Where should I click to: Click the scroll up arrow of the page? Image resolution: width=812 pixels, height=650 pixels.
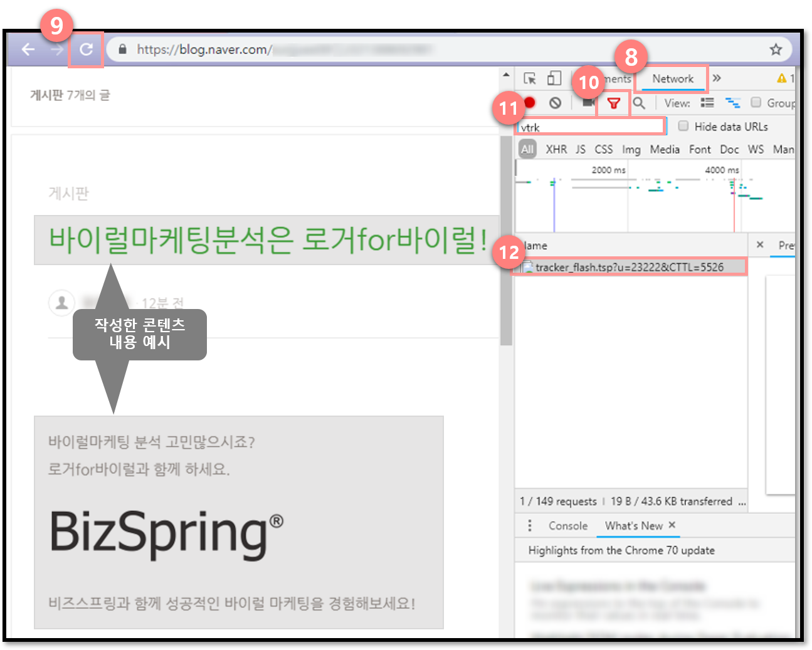pos(506,75)
